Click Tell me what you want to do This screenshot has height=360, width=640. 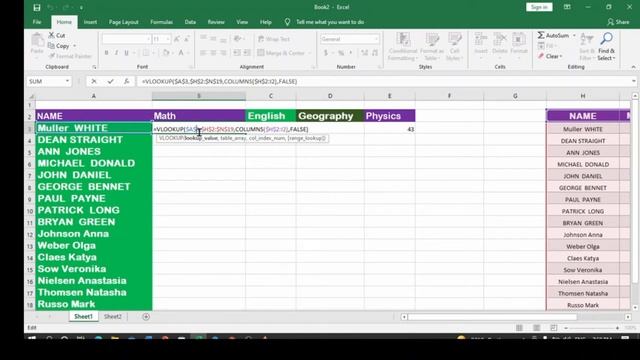[330, 22]
